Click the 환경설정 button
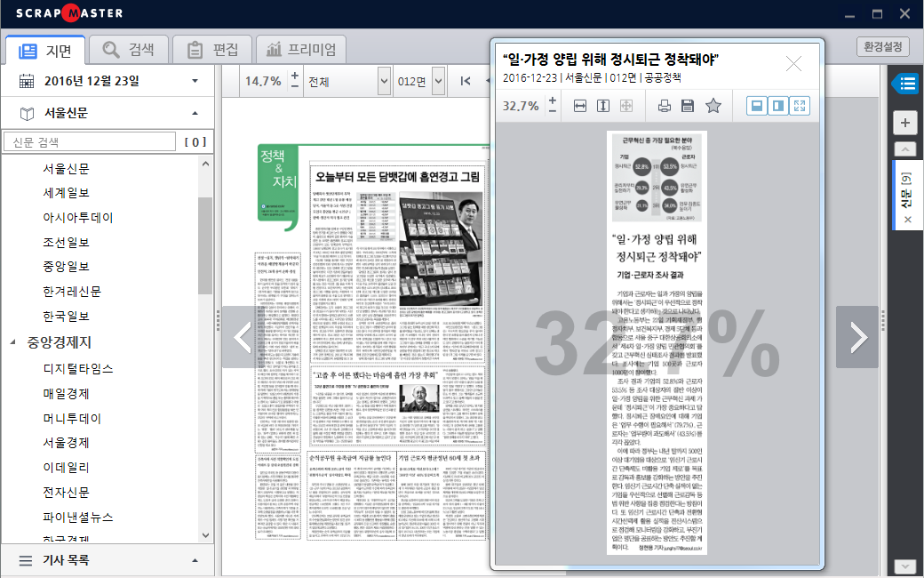Image resolution: width=924 pixels, height=578 pixels. click(883, 46)
